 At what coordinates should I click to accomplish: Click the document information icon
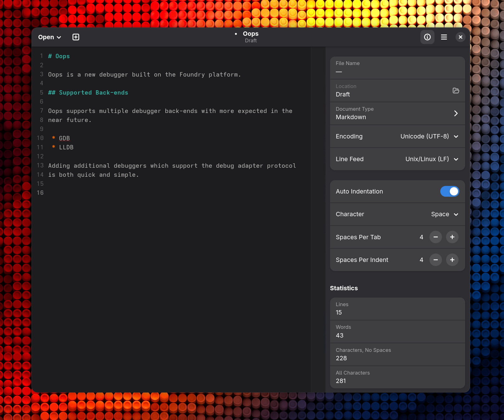coord(427,37)
